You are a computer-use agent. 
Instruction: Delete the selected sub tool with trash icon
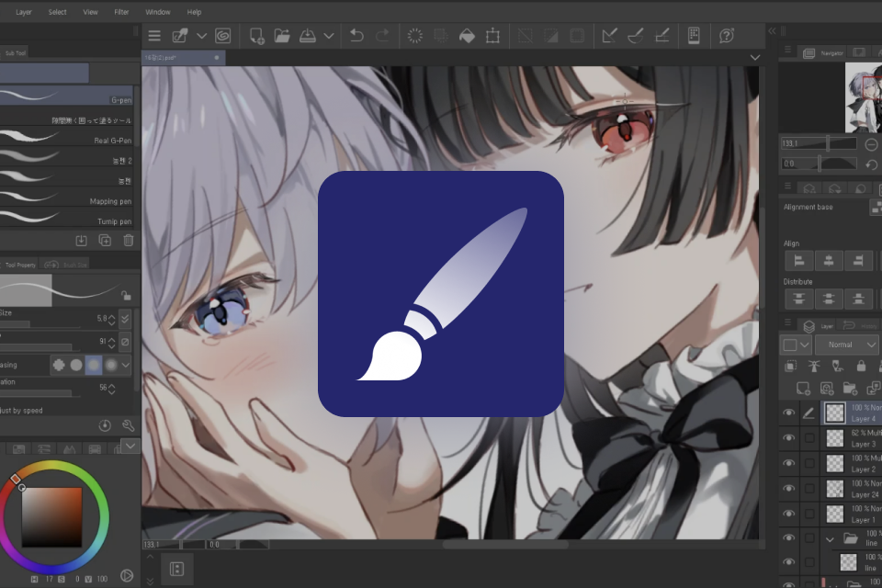click(x=129, y=241)
